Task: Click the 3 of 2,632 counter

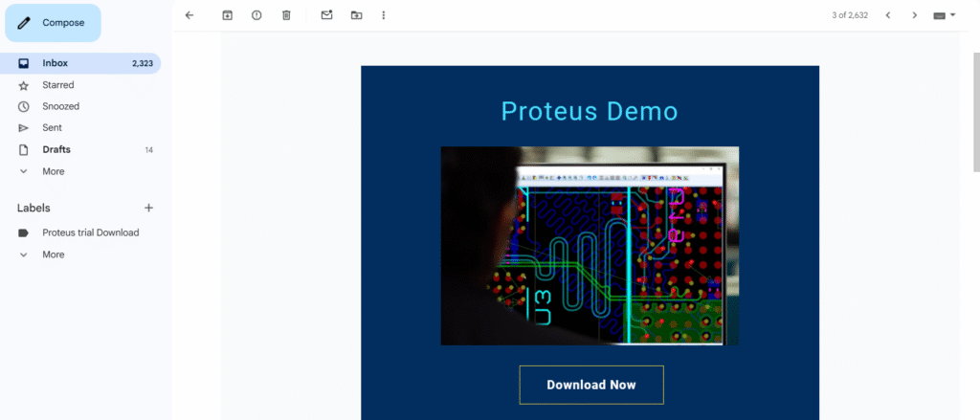Action: tap(850, 15)
